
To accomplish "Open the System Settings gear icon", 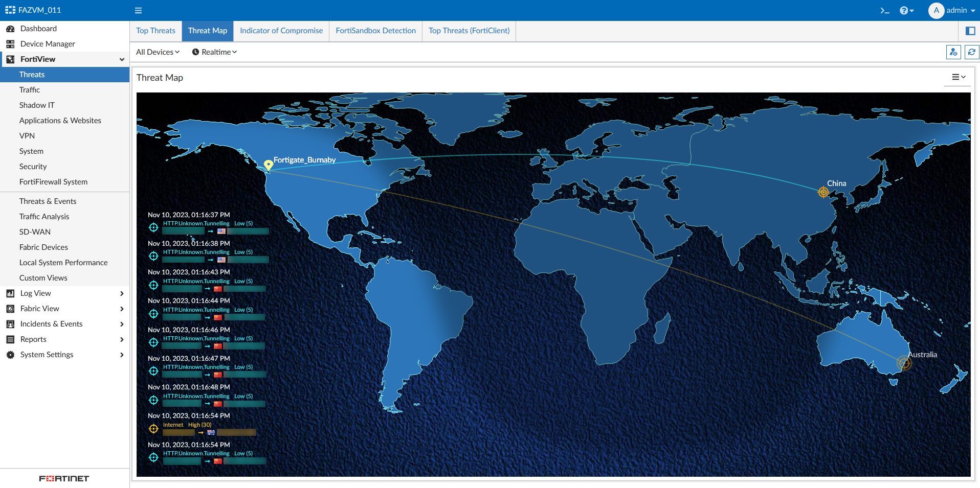I will pyautogui.click(x=10, y=354).
